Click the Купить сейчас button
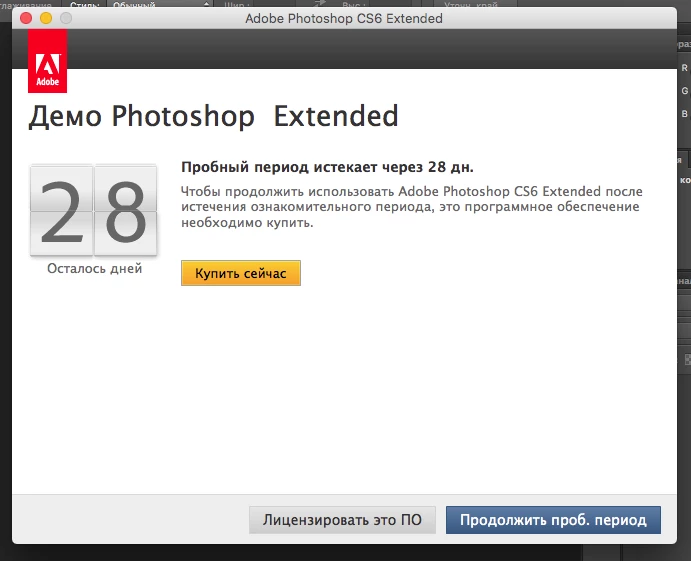This screenshot has height=561, width=691. coord(241,273)
